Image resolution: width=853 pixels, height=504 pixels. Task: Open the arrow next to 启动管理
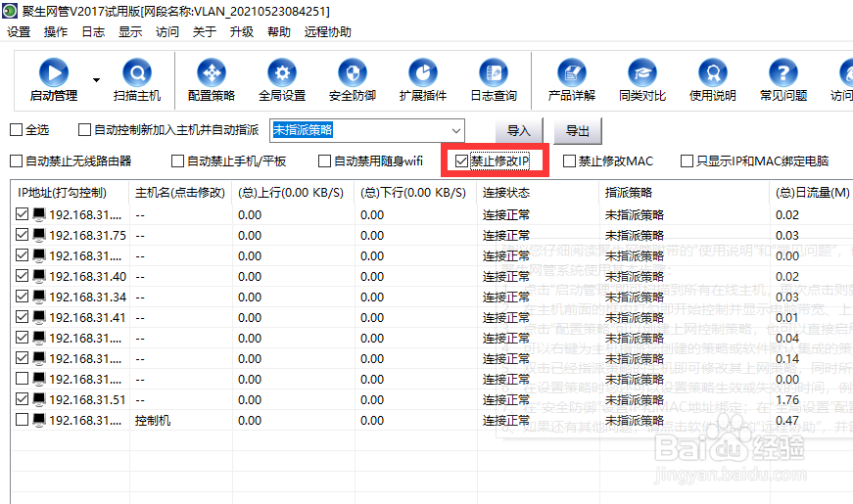tap(96, 80)
